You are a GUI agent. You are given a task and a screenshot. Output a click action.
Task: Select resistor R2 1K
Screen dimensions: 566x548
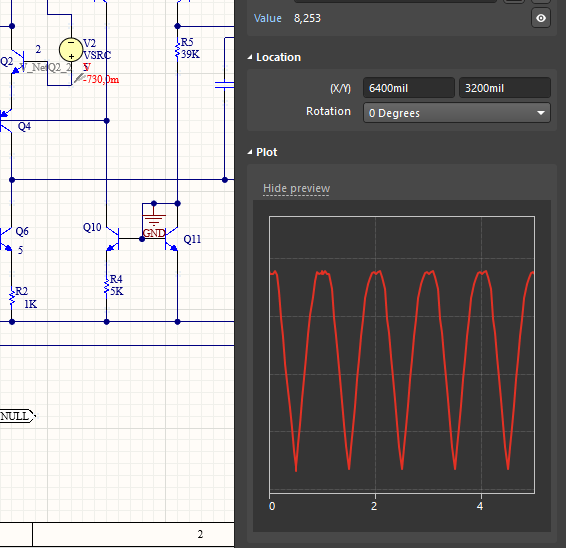pos(12,299)
